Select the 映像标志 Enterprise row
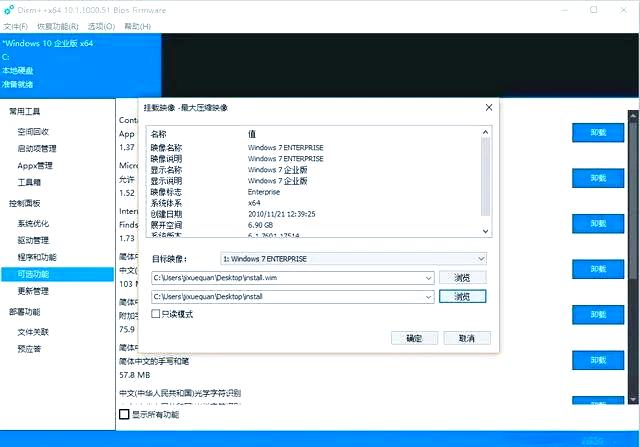640x447 pixels. pyautogui.click(x=314, y=192)
